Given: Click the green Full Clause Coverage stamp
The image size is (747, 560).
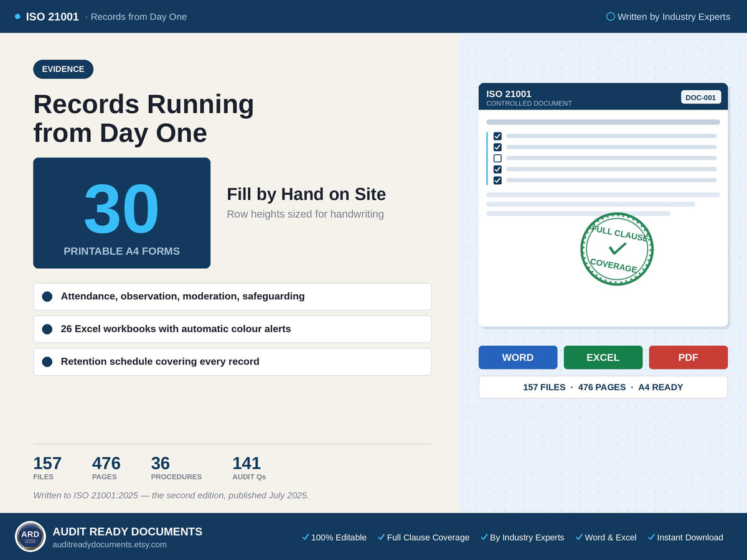Looking at the screenshot, I should (617, 249).
